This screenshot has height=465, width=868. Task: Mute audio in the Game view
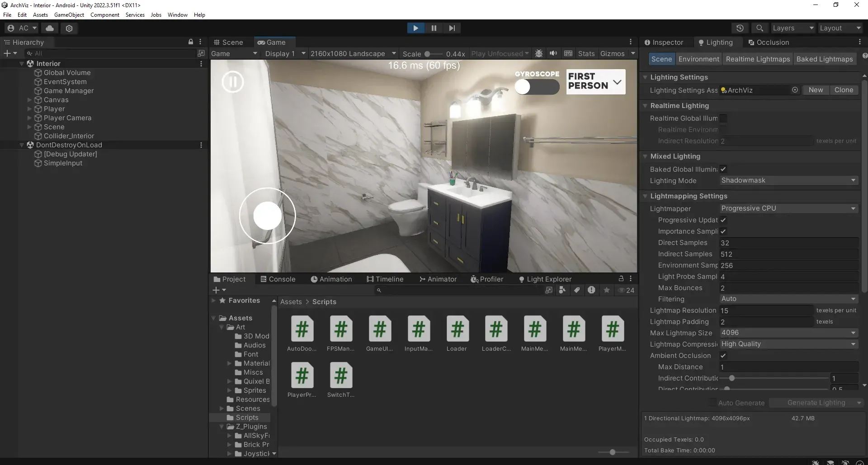tap(553, 53)
